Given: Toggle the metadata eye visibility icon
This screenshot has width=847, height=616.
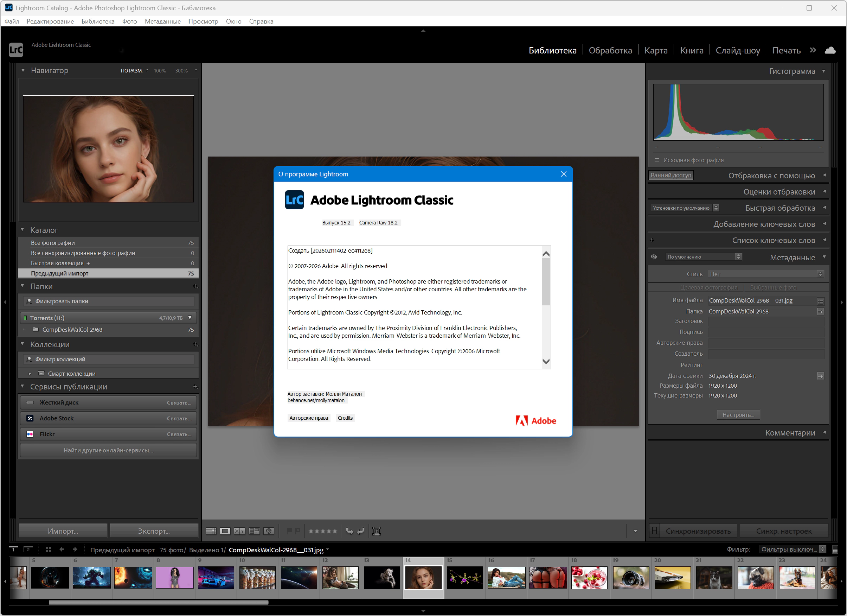Looking at the screenshot, I should 654,256.
